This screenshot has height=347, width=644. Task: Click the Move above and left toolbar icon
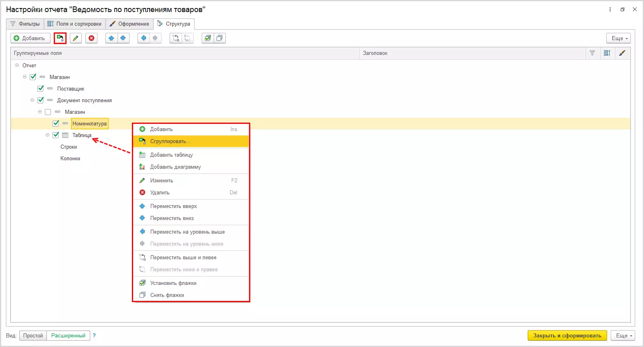(x=176, y=38)
